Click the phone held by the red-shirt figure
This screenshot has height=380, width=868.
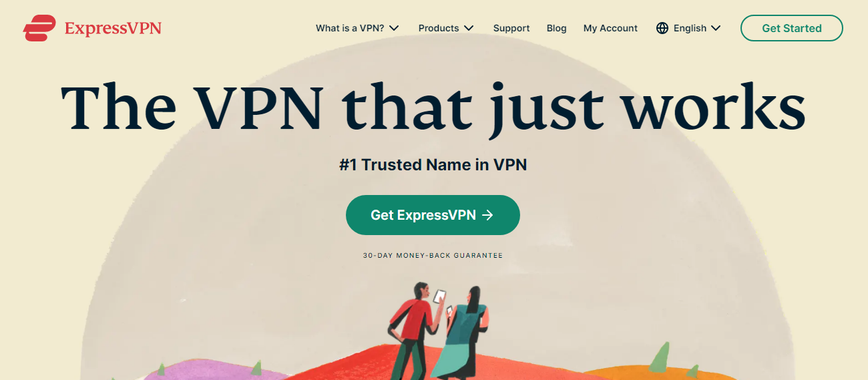tap(439, 296)
